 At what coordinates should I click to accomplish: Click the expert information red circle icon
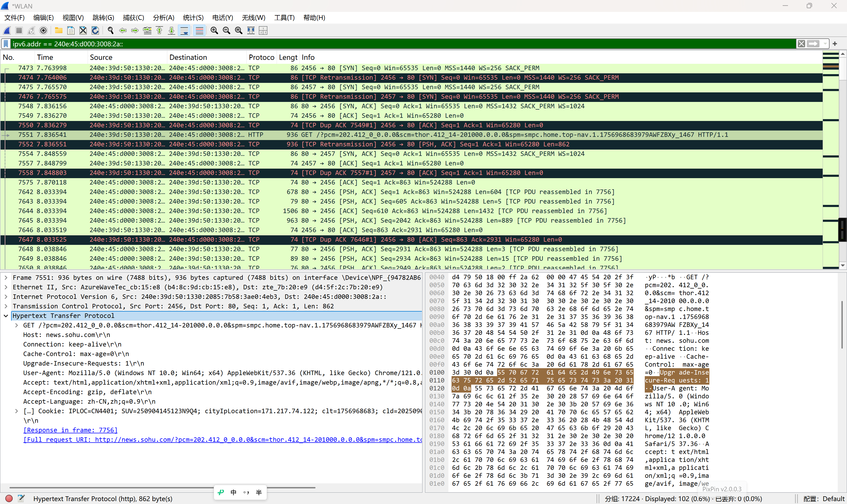[9, 498]
